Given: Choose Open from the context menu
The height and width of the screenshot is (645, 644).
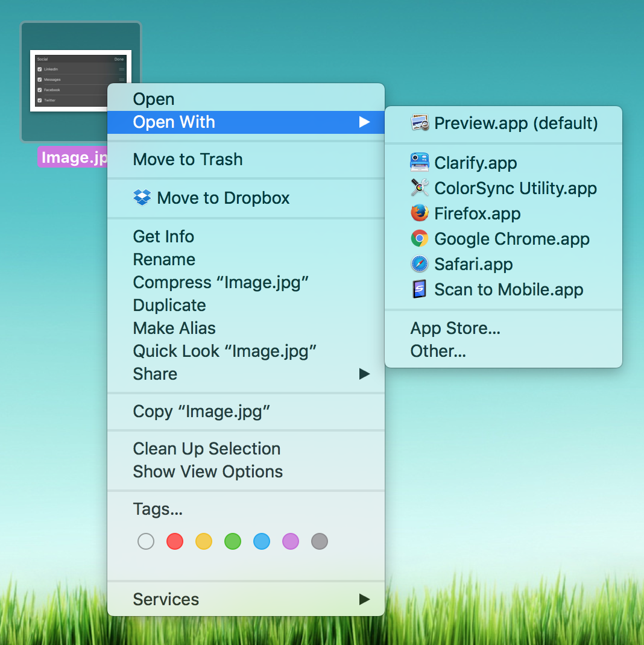Looking at the screenshot, I should 245,99.
